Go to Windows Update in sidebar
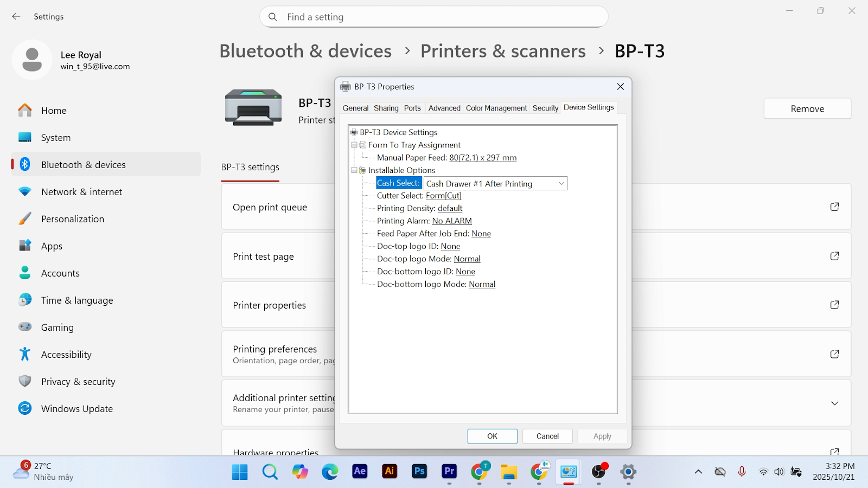 [106, 408]
